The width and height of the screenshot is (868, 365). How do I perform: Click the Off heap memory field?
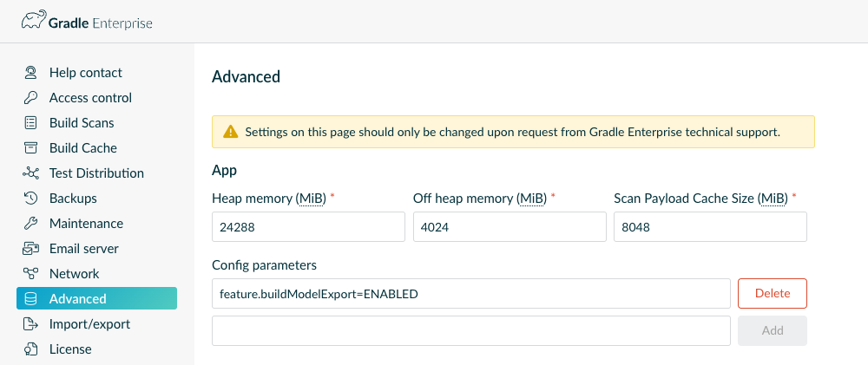[x=509, y=227]
